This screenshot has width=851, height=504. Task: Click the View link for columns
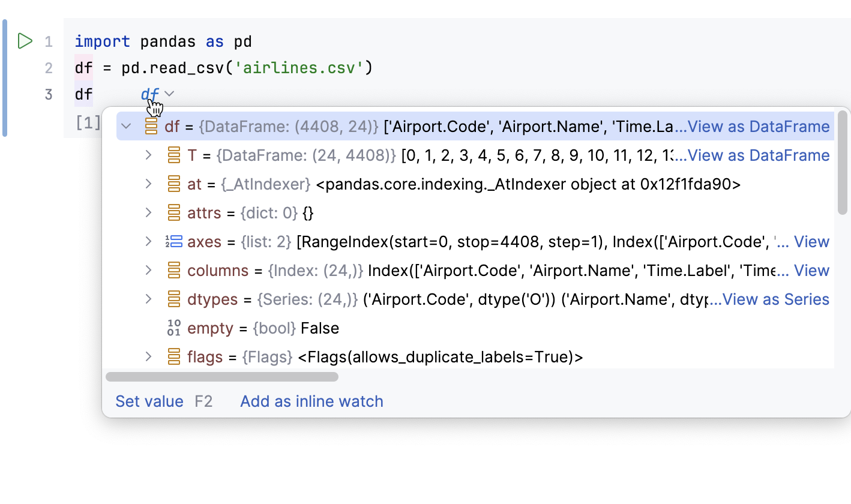pos(812,270)
